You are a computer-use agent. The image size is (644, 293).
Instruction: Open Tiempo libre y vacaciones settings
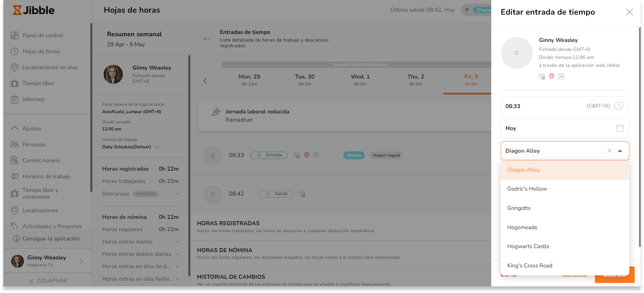[40, 194]
